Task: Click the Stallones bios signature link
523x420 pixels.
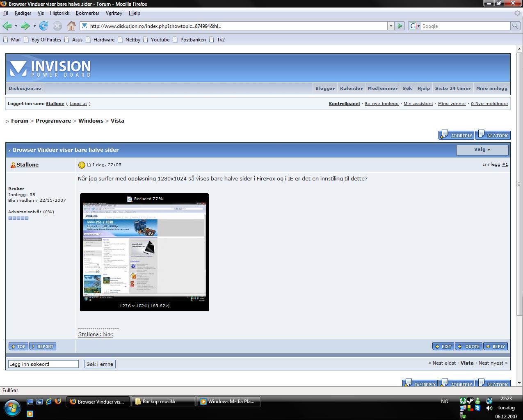Action: coord(96,335)
